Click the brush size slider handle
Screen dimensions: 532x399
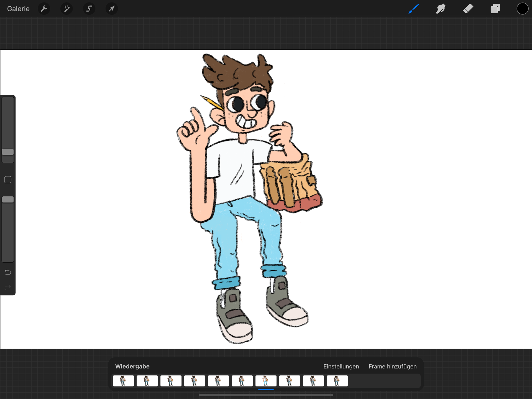8,152
